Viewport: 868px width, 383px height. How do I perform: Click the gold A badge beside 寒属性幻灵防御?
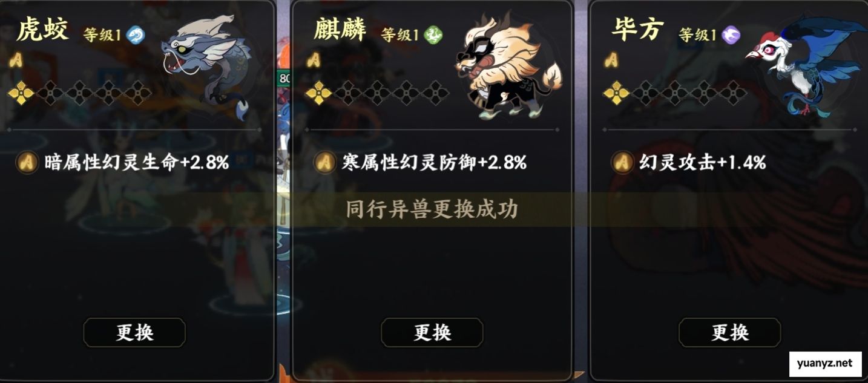click(325, 162)
